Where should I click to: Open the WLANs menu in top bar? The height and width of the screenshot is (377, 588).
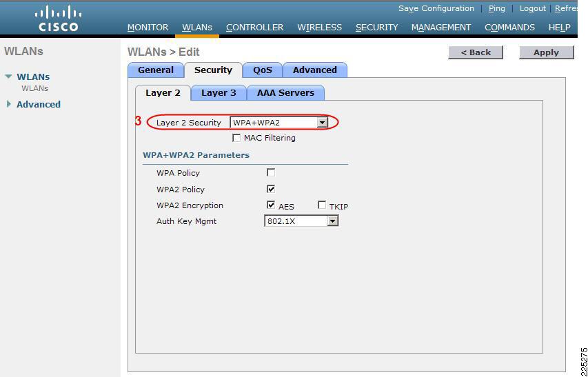(197, 28)
